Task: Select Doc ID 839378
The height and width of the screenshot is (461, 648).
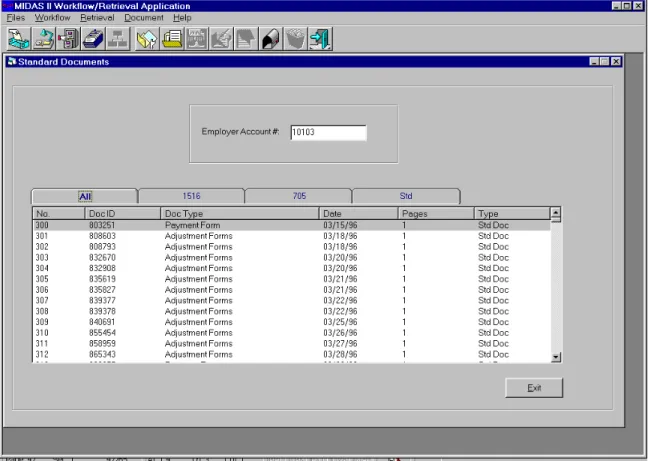Action: point(102,311)
